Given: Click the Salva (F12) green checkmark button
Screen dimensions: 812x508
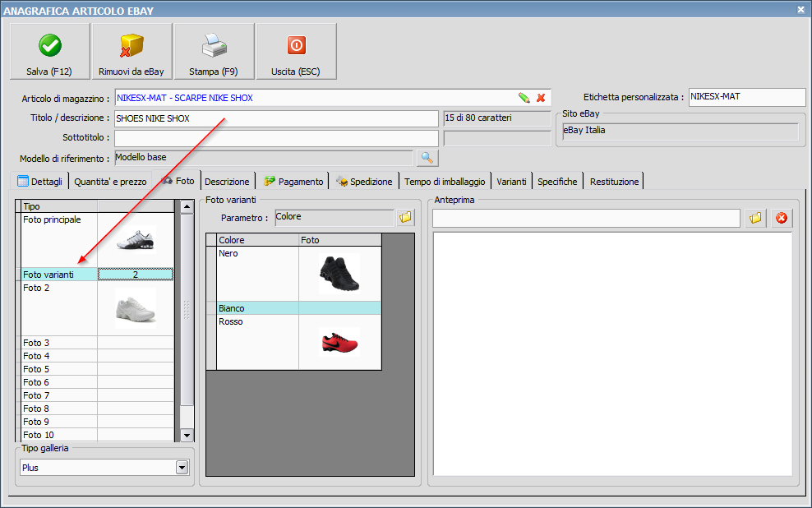Looking at the screenshot, I should pyautogui.click(x=49, y=51).
